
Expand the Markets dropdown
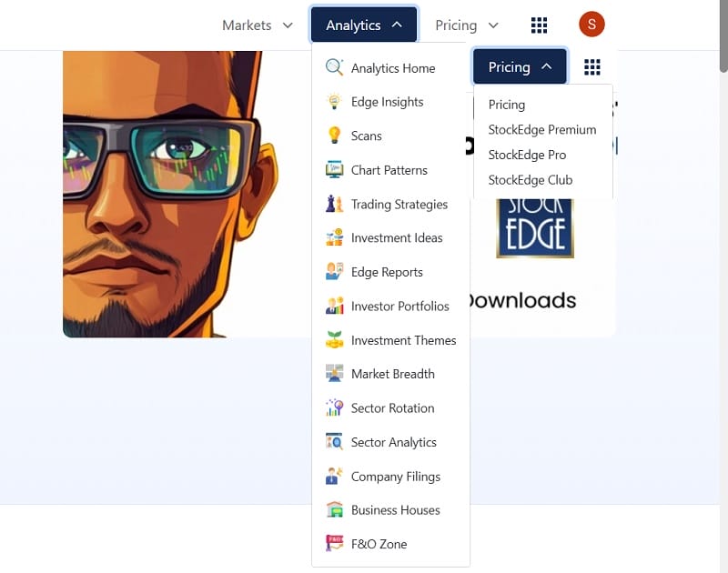pos(258,25)
